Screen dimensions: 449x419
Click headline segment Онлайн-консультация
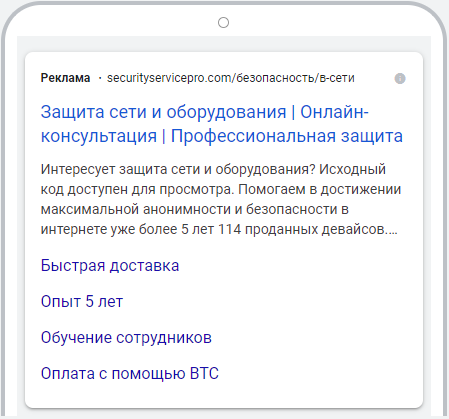pyautogui.click(x=334, y=112)
